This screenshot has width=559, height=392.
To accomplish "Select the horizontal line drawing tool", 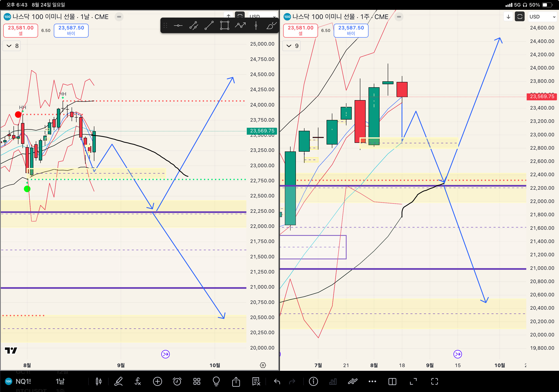I will click(x=178, y=26).
